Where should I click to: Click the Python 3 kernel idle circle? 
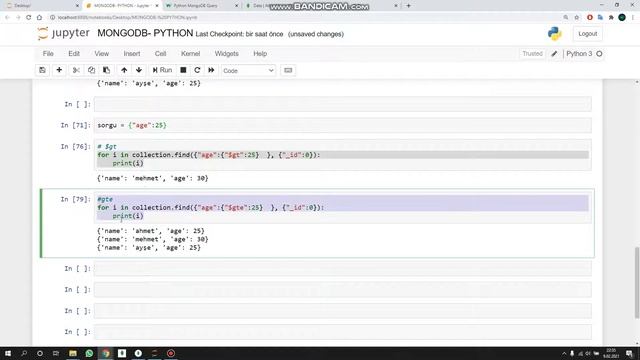tap(599, 53)
